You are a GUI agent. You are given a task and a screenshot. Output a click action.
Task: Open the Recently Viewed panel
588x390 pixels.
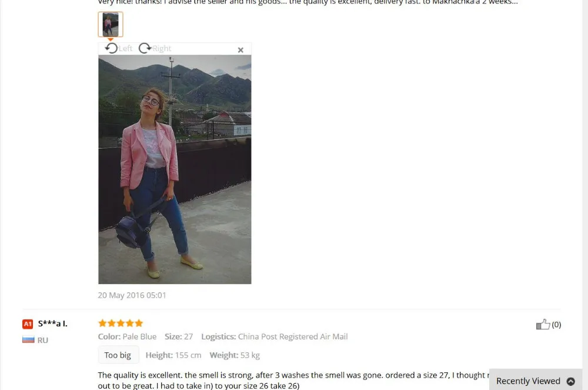click(x=536, y=381)
